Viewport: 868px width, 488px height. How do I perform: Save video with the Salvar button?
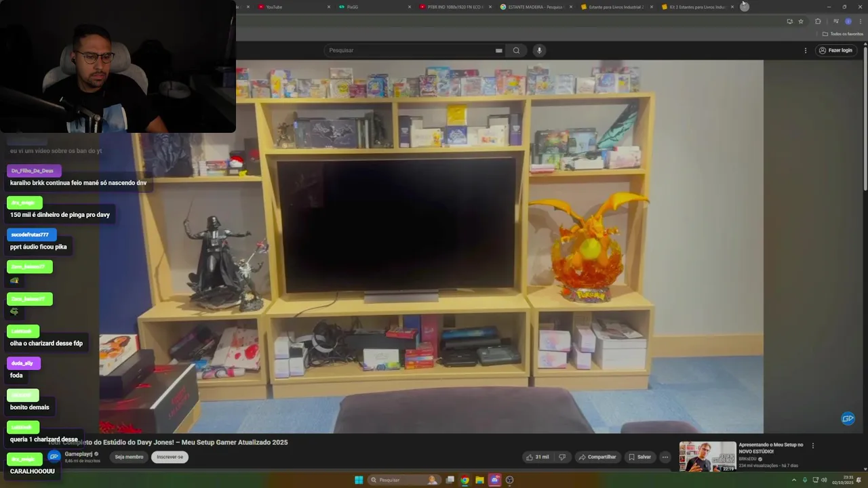click(x=639, y=457)
